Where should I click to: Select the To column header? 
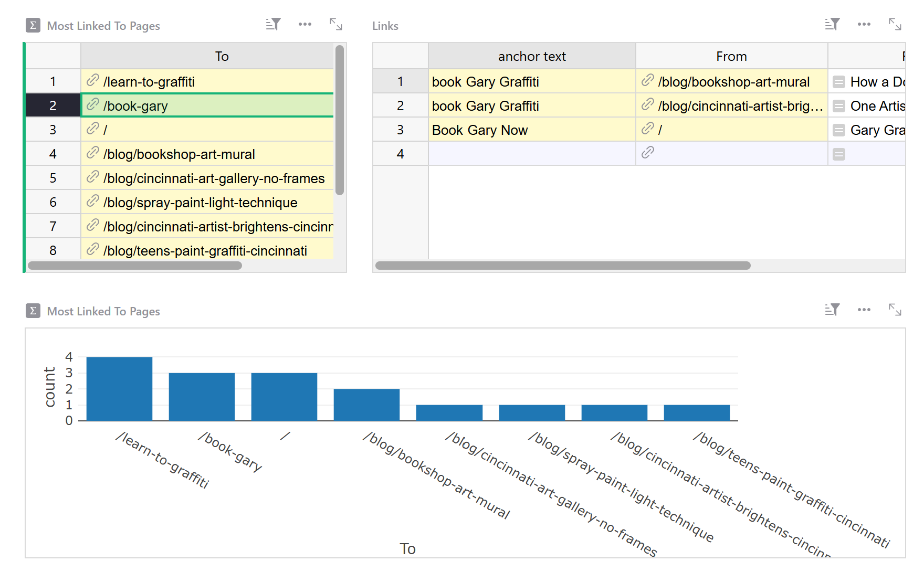pos(207,56)
